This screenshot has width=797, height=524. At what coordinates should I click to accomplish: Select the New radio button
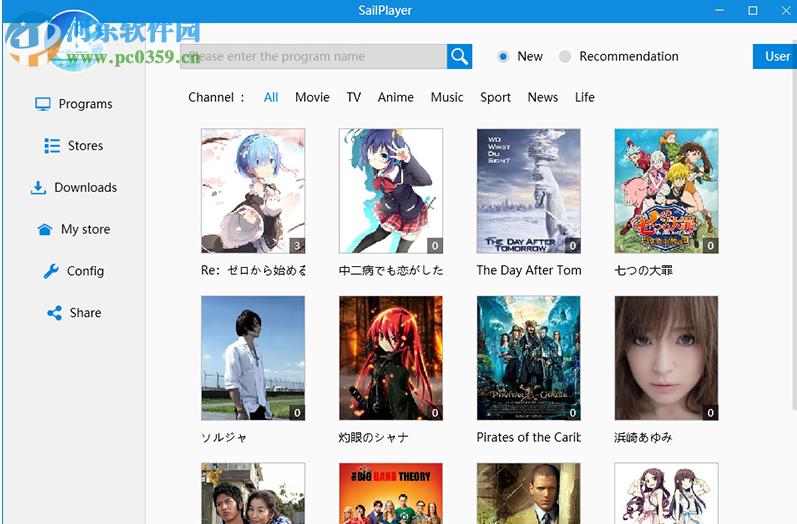pyautogui.click(x=503, y=56)
